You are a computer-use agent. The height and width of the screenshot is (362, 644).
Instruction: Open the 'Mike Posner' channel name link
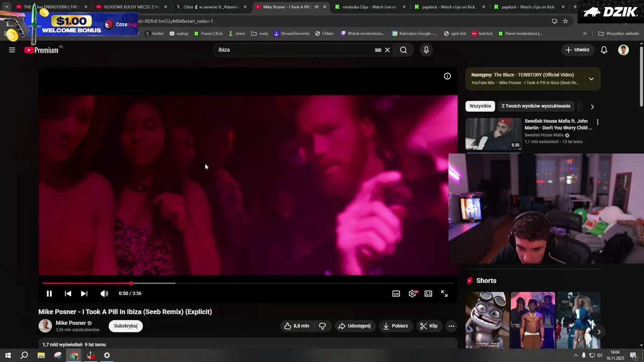[71, 323]
